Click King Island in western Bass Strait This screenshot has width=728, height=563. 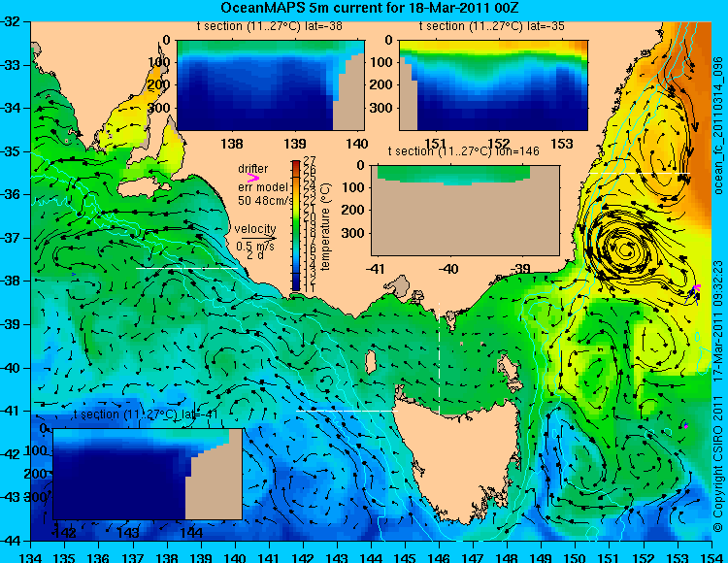(371, 362)
